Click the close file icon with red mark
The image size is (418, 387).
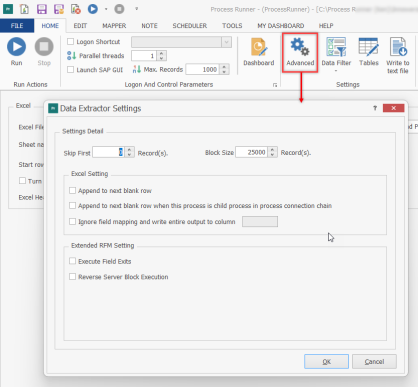(x=76, y=9)
